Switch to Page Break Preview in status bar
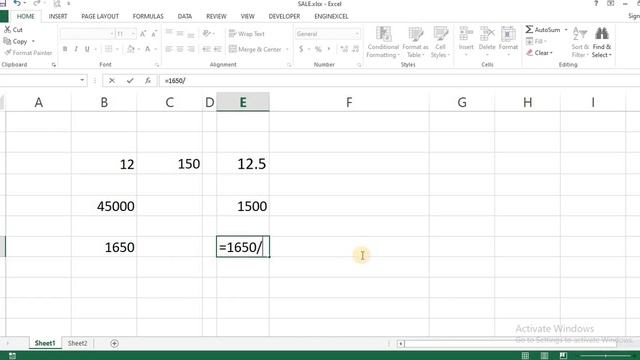 click(x=563, y=356)
